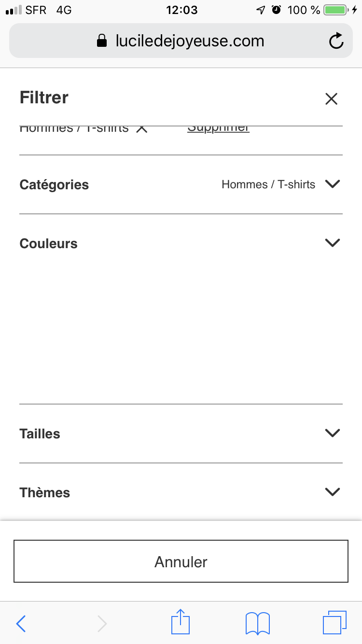Expand the Couleurs chevron
Viewport: 362px width, 644px height.
[333, 243]
